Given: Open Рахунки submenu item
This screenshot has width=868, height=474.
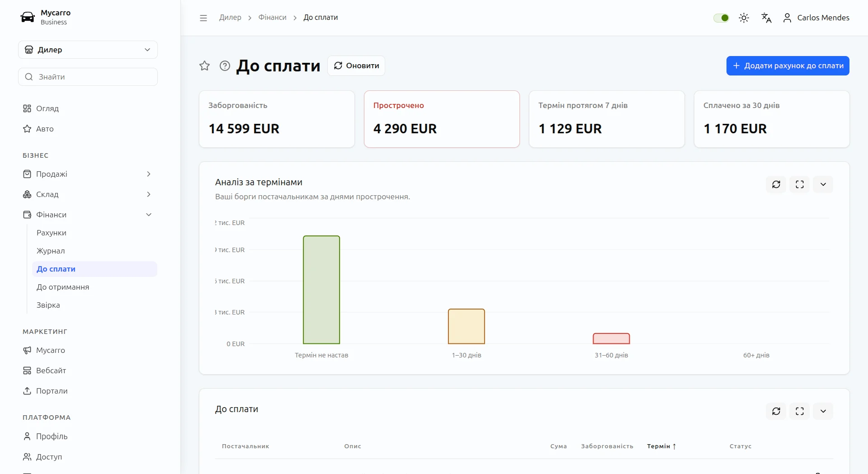Looking at the screenshot, I should click(94, 233).
